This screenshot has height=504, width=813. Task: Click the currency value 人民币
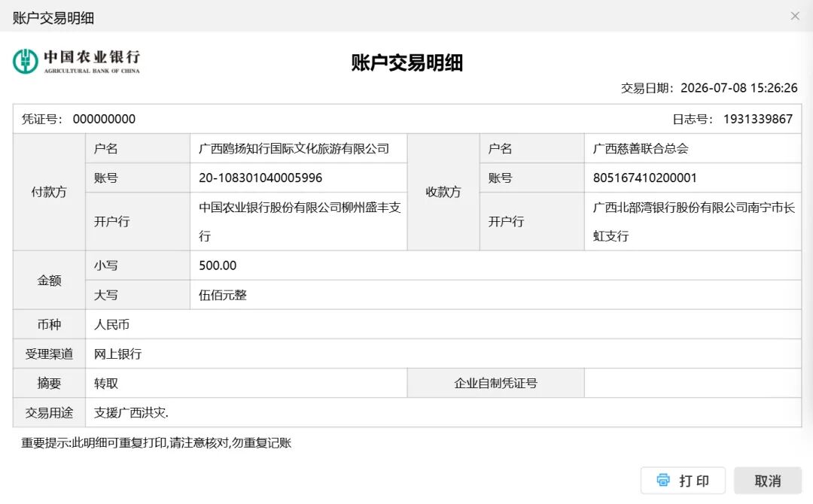(111, 325)
